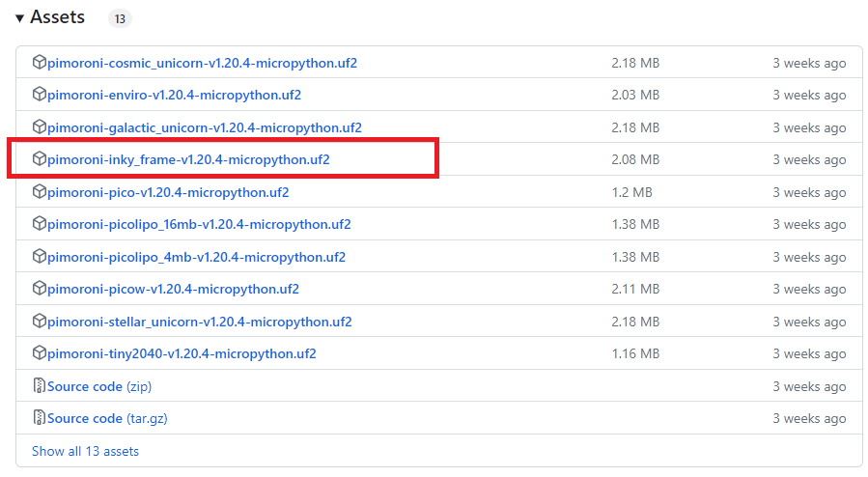
Task: Click package icon beside picolipo_16mb file
Action: click(x=39, y=224)
